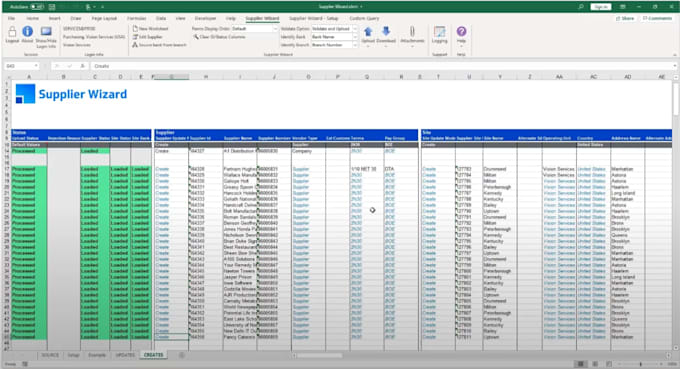
Task: Click the Sign in button
Action: click(601, 7)
